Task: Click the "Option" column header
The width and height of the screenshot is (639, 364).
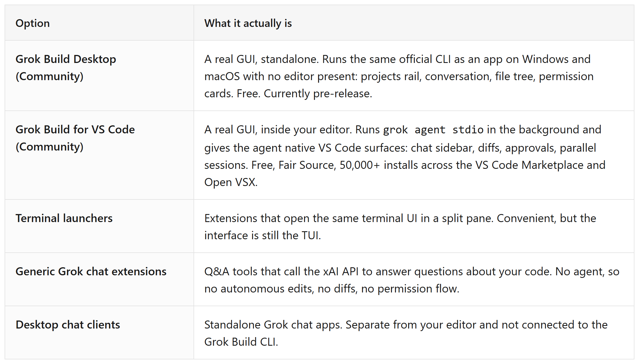Action: pos(33,23)
